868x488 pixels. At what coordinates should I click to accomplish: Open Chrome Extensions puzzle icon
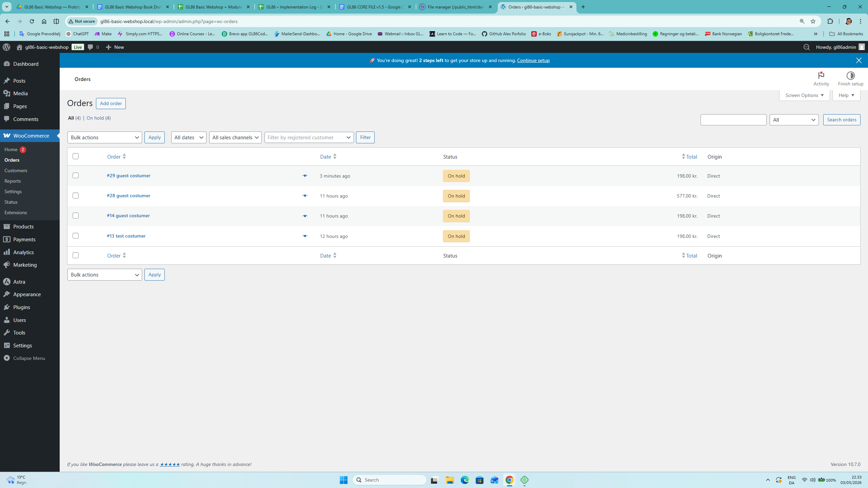[x=830, y=21]
